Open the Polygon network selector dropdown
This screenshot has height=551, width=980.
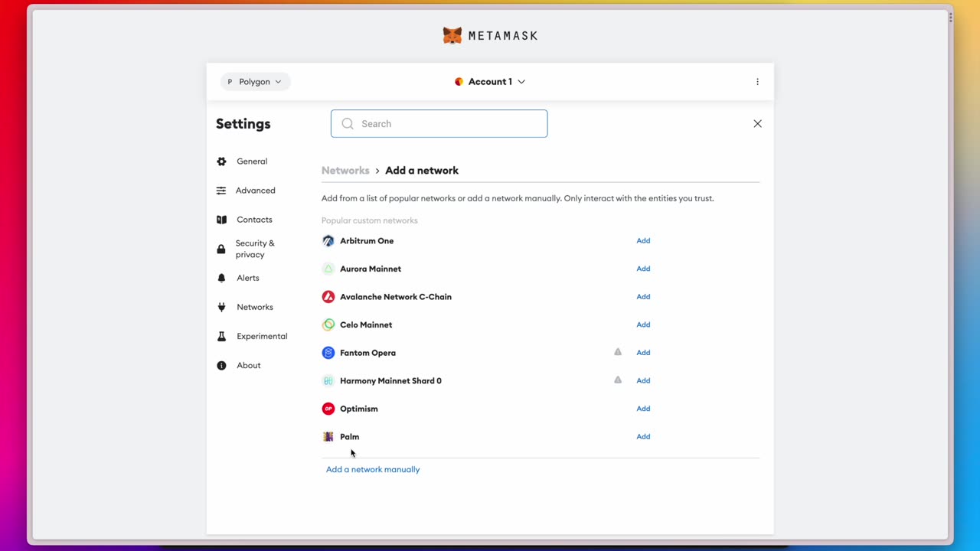(x=255, y=82)
